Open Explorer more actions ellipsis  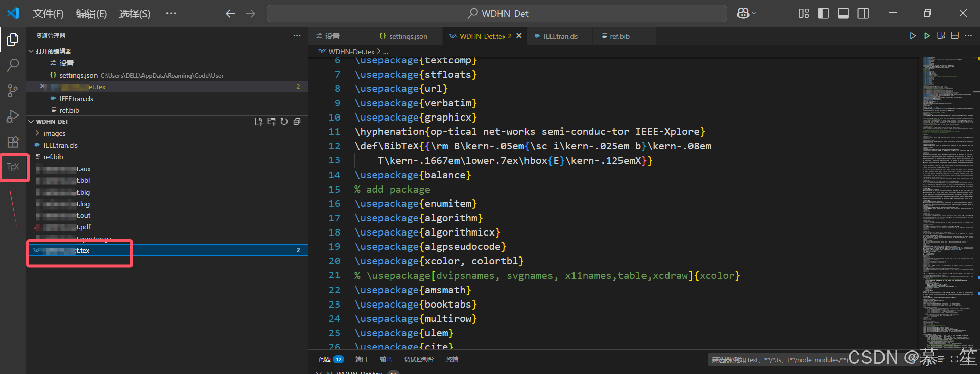[x=297, y=36]
